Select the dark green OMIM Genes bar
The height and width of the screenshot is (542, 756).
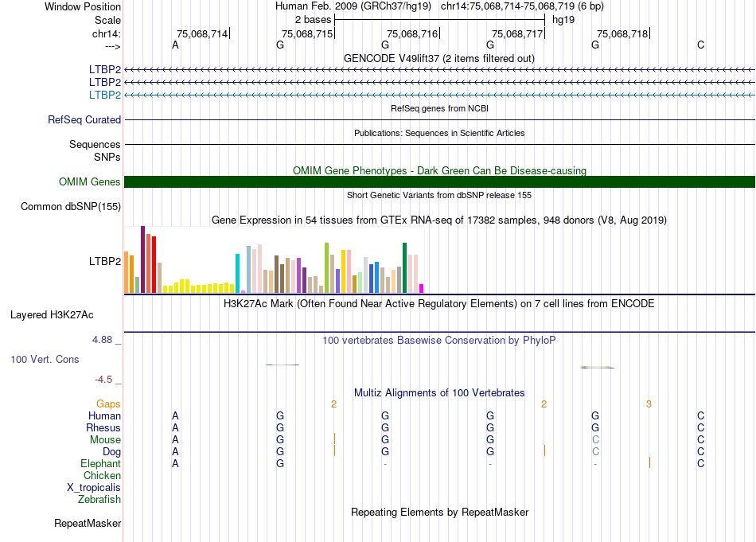[439, 182]
